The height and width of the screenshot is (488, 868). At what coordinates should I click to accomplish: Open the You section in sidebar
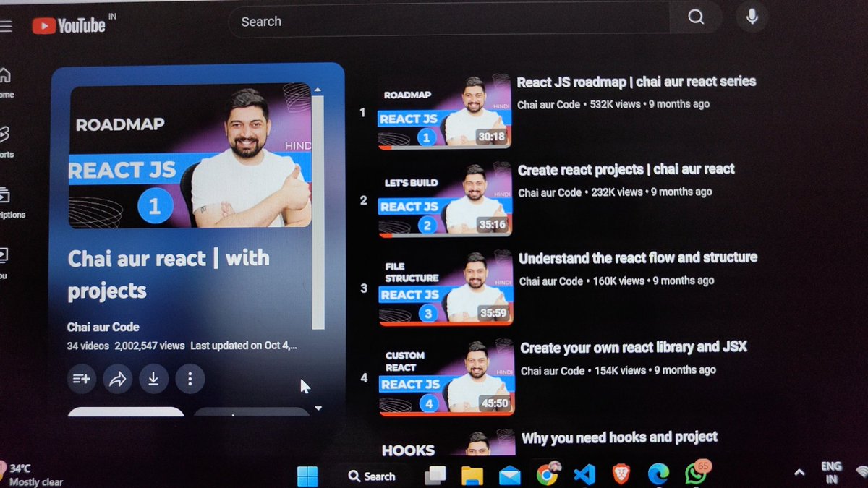(4, 262)
